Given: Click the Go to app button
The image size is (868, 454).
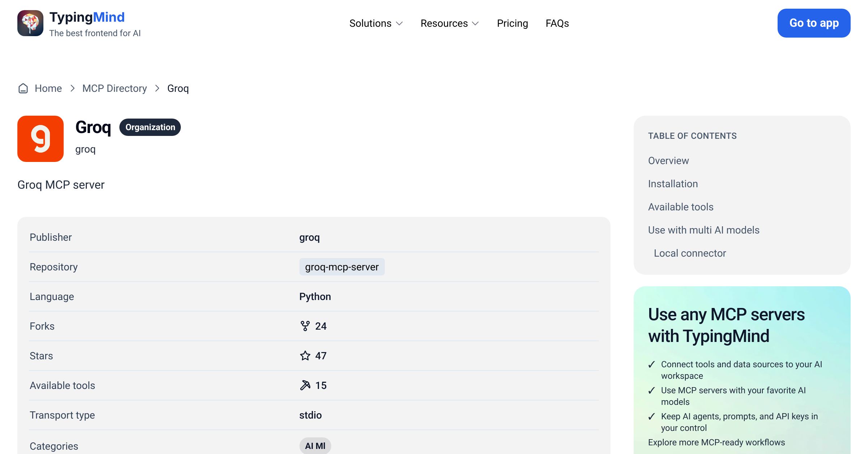Looking at the screenshot, I should (x=814, y=23).
